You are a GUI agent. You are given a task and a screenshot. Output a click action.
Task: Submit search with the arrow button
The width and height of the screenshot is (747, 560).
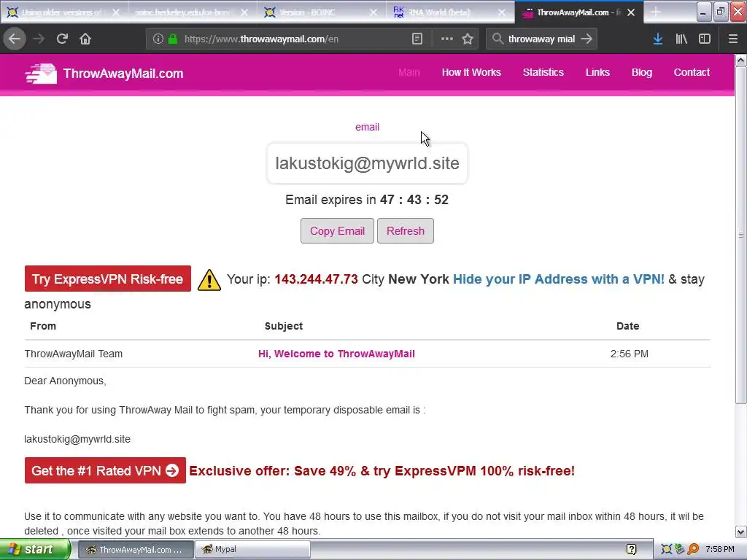tap(587, 39)
